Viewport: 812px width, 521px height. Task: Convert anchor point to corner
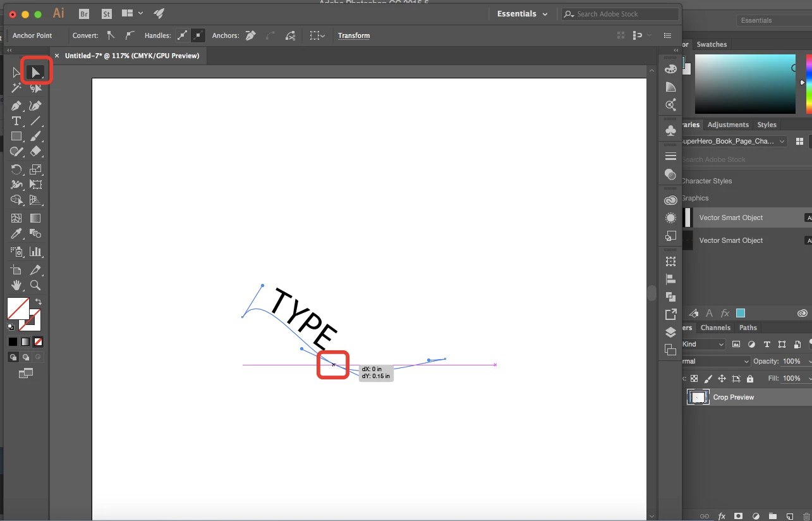coord(111,35)
